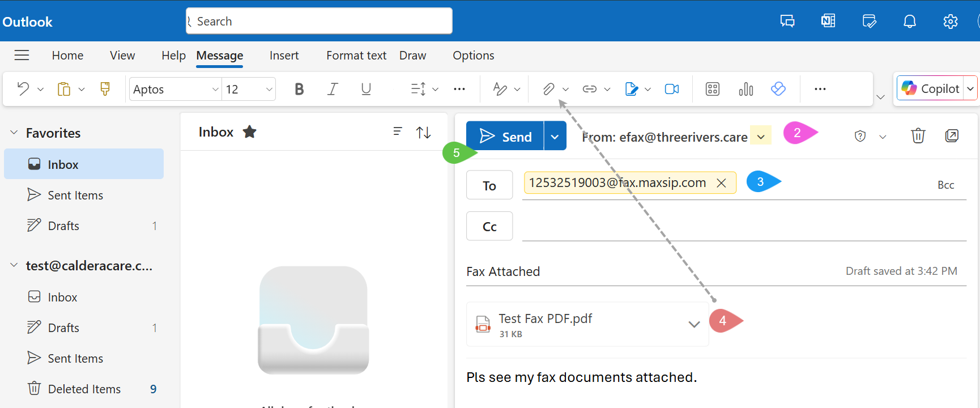Click the Send button
Screen dimensions: 980x408
click(x=505, y=136)
